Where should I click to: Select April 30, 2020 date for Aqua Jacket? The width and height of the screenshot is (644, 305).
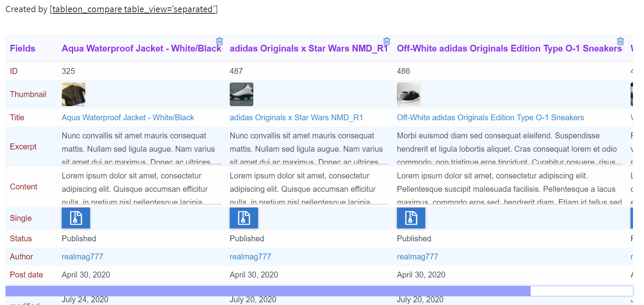[x=86, y=275]
